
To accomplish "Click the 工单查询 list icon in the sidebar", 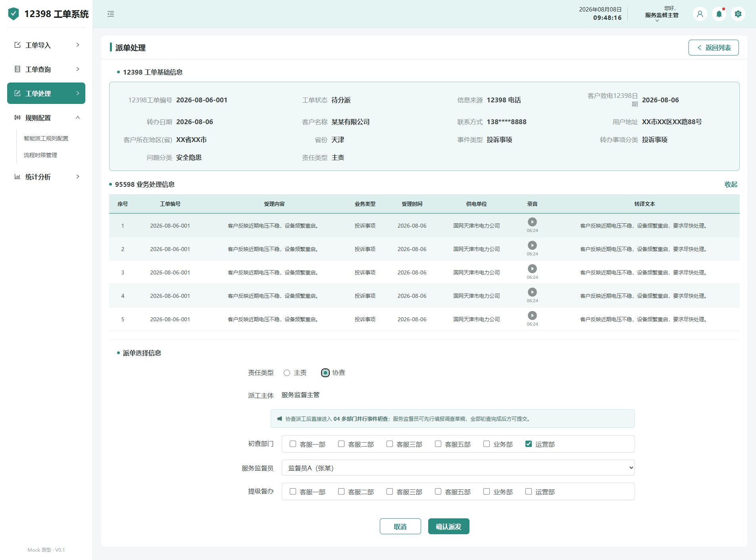I will point(17,69).
